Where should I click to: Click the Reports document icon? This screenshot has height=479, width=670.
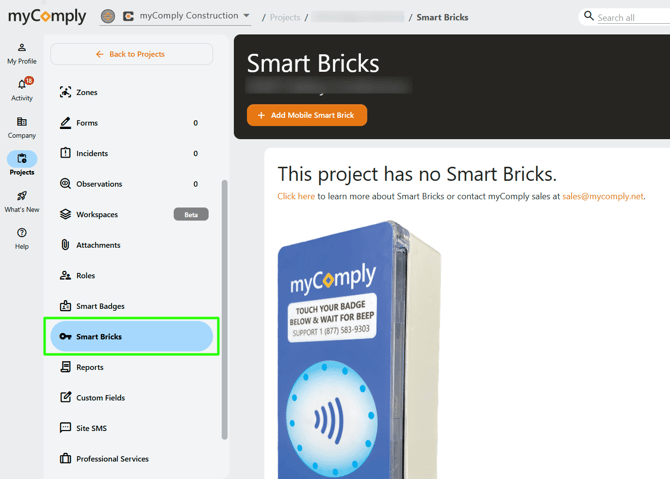pos(65,367)
